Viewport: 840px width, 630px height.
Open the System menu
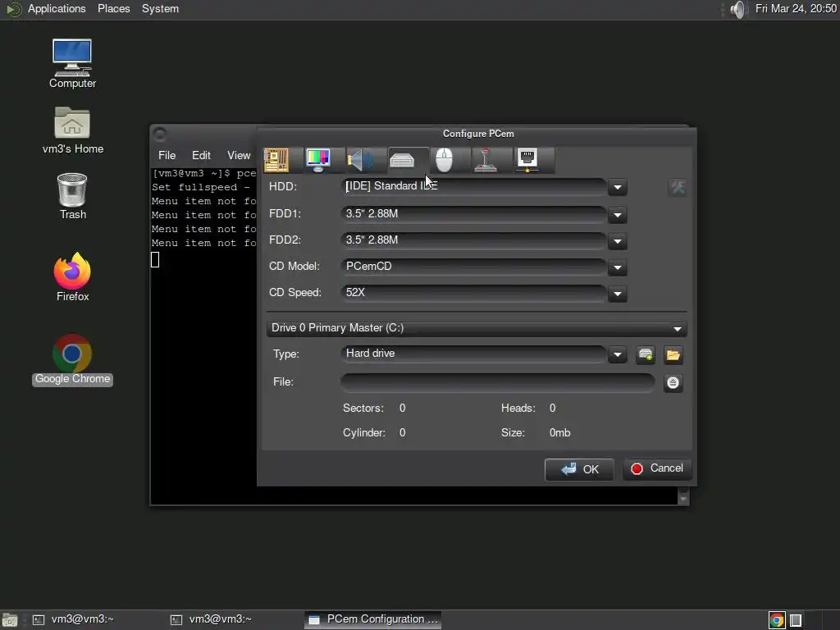click(160, 8)
